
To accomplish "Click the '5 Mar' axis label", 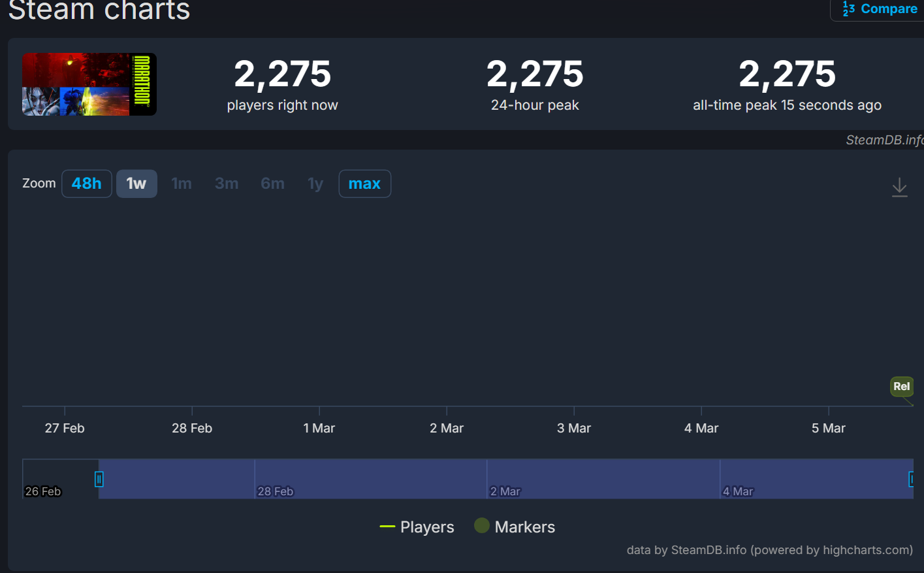I will pyautogui.click(x=829, y=428).
